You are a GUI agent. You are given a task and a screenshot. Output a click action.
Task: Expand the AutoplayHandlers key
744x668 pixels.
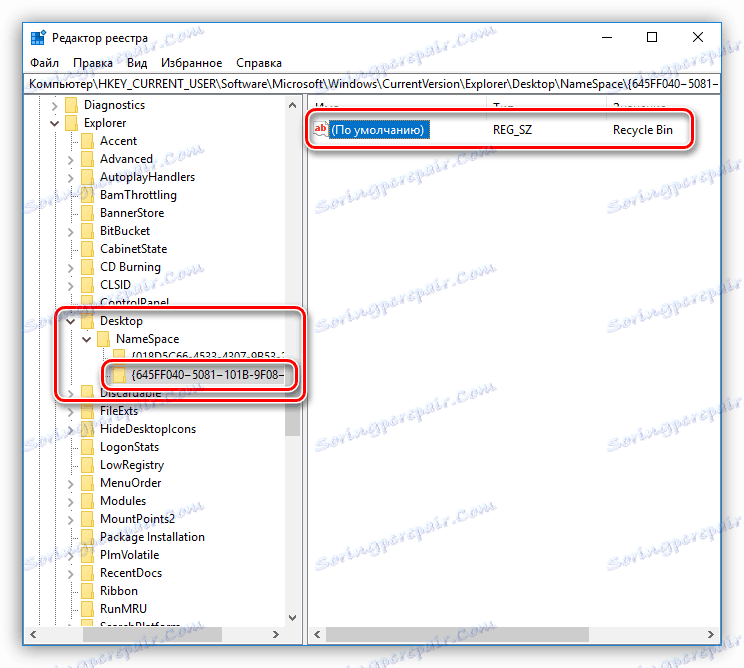pos(71,178)
